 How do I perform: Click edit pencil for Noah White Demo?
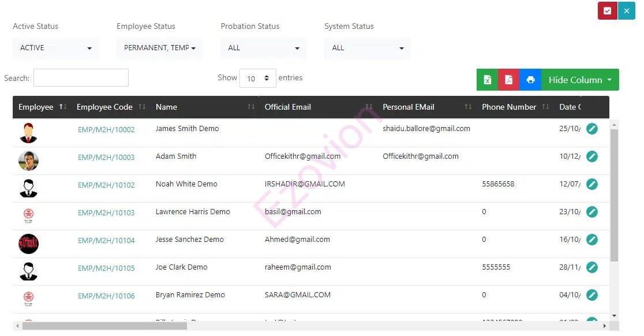[x=591, y=184]
